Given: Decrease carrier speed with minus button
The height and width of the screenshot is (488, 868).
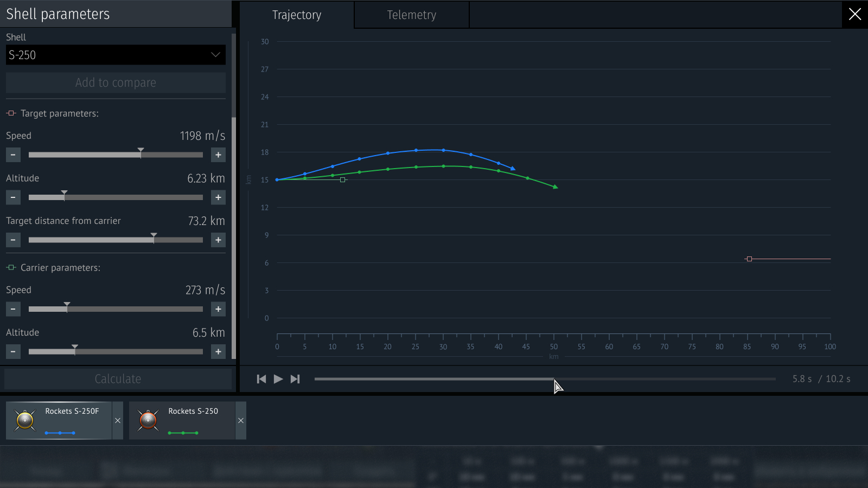Looking at the screenshot, I should tap(13, 309).
